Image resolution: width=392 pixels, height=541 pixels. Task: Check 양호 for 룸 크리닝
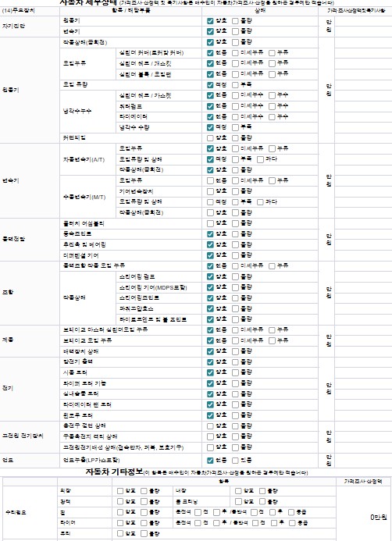coord(238,502)
